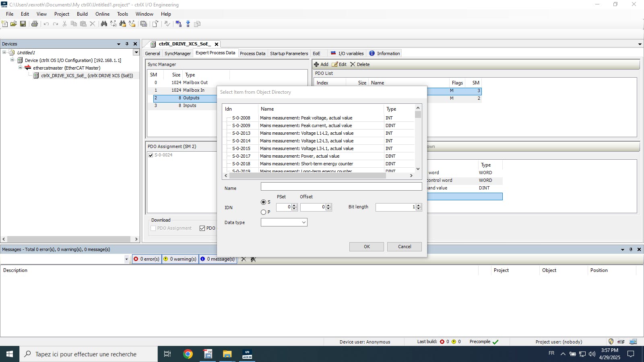Select the S radio button for IDN
Image resolution: width=644 pixels, height=362 pixels.
(263, 202)
